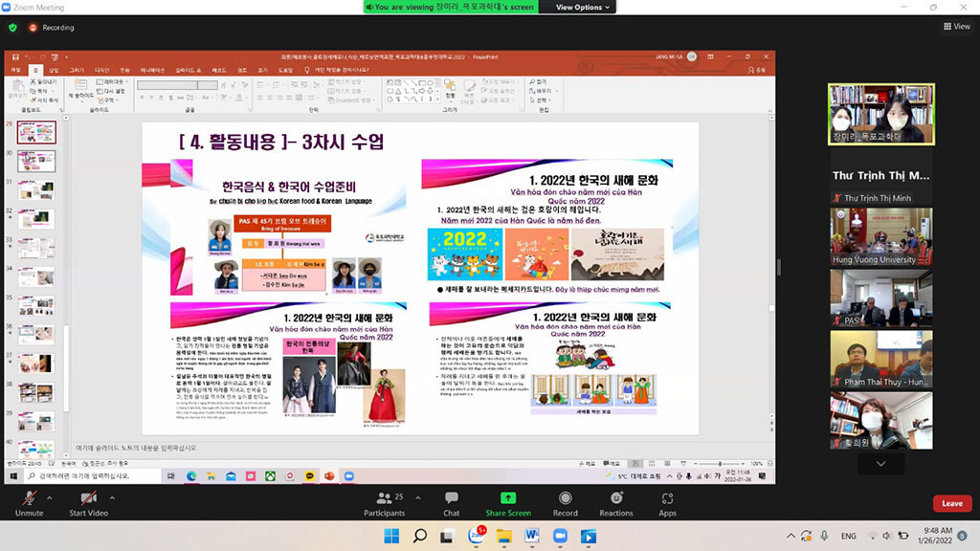Click the Recording indicator
The width and height of the screenshot is (980, 551).
coord(52,28)
